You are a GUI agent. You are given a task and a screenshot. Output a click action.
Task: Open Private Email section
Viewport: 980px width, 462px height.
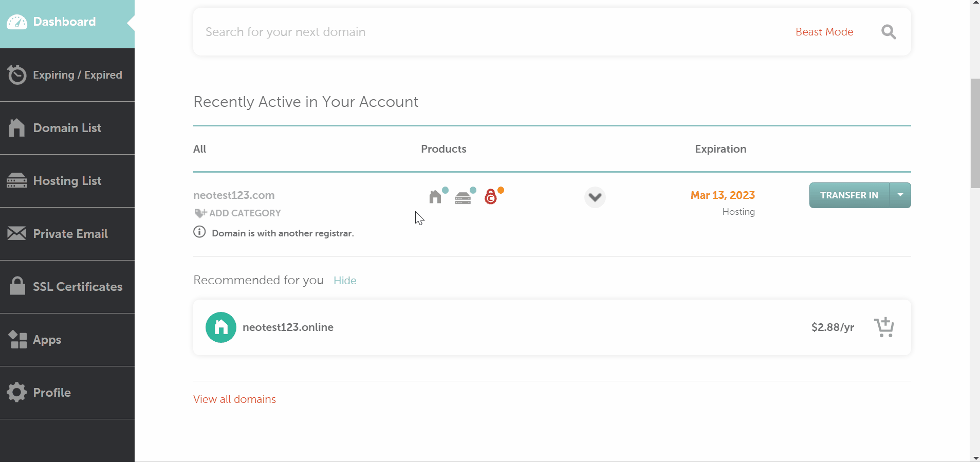point(67,234)
